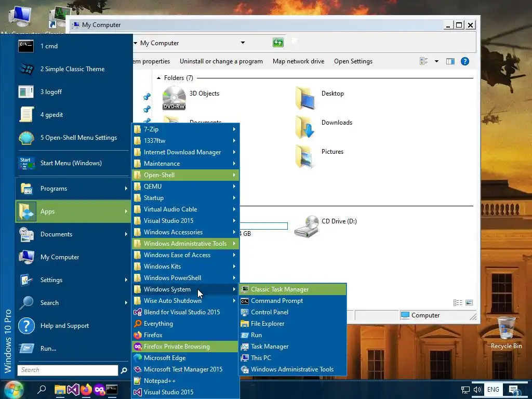Expand the Settings submenu
Screen dimensions: 532x399
73,280
